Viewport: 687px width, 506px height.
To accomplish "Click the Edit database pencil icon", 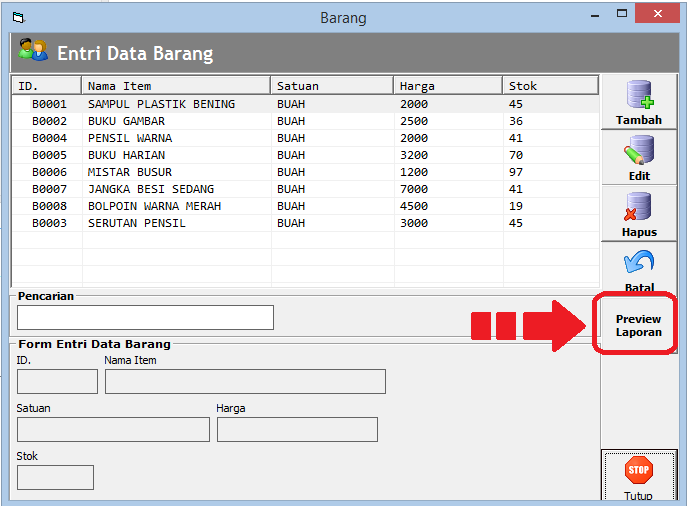I will [x=639, y=150].
